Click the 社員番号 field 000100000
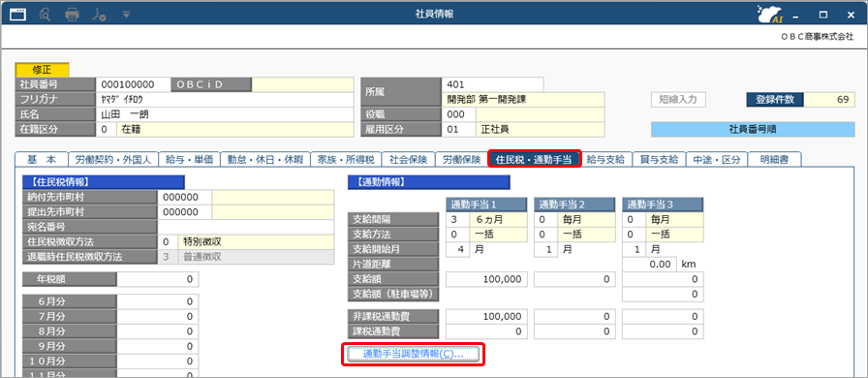Viewport: 868px width, 378px height. click(133, 84)
